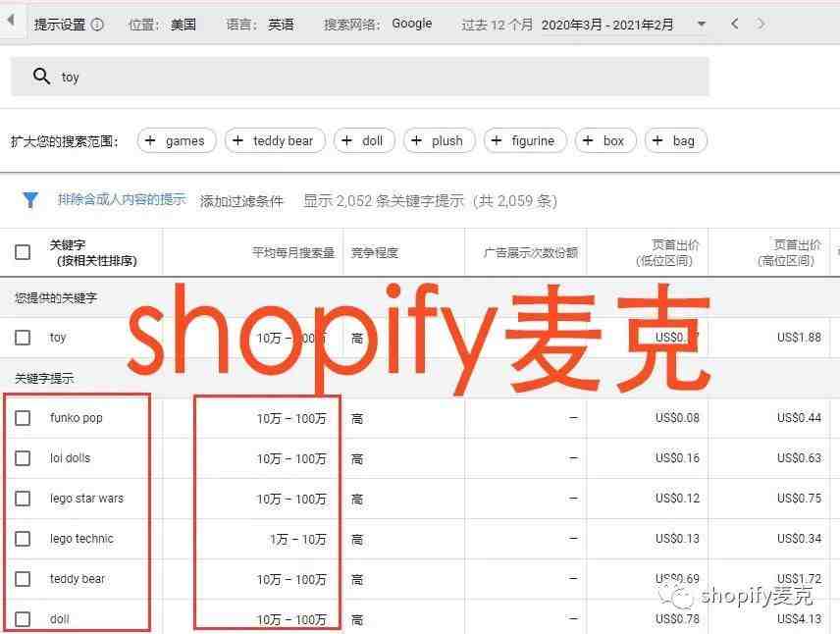Go to the next date period
Viewport: 840px width, 634px height.
click(761, 24)
